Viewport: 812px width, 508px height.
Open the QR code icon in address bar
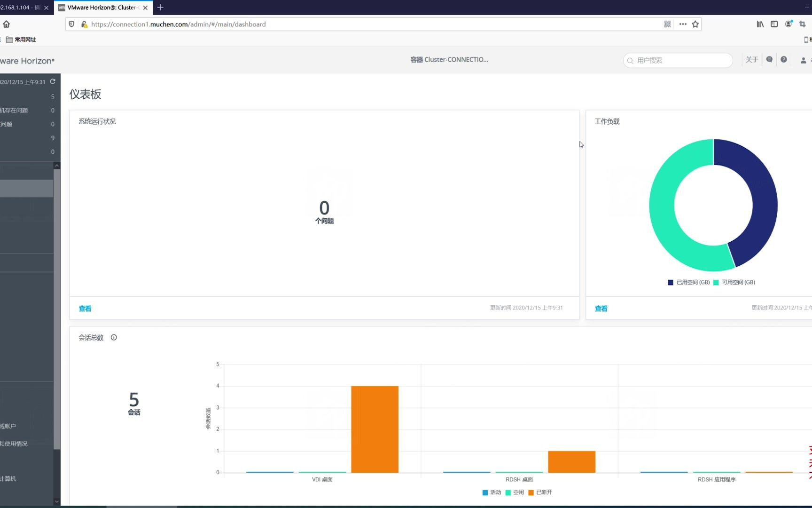coord(667,24)
